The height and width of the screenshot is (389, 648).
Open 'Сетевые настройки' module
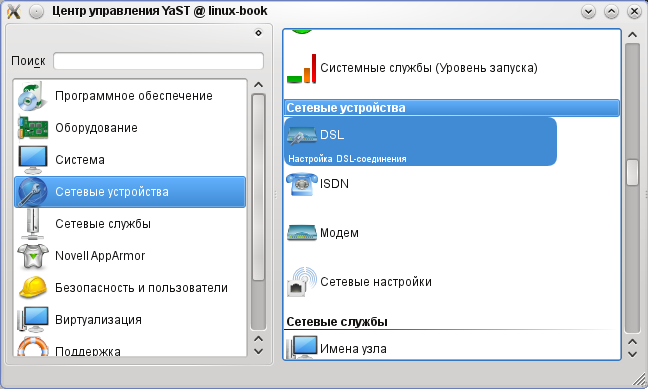pos(376,282)
